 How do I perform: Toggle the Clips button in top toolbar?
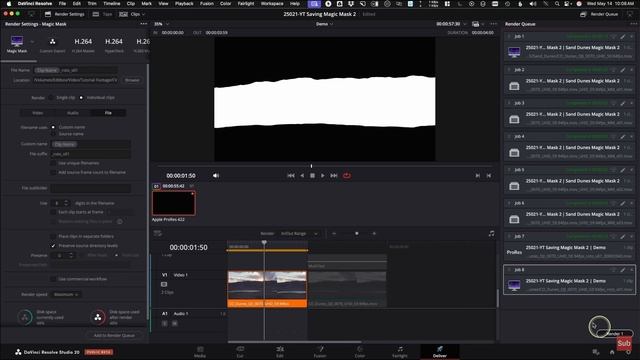click(131, 14)
